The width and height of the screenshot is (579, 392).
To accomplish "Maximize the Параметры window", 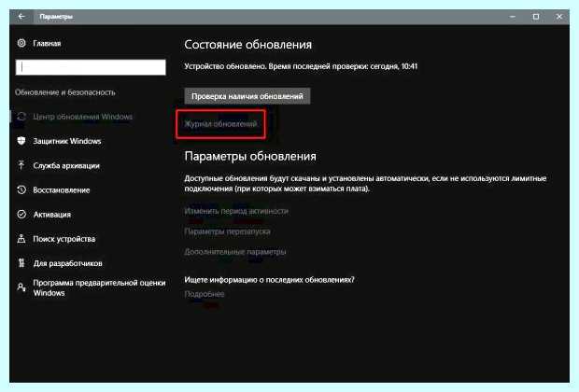I will click(536, 17).
